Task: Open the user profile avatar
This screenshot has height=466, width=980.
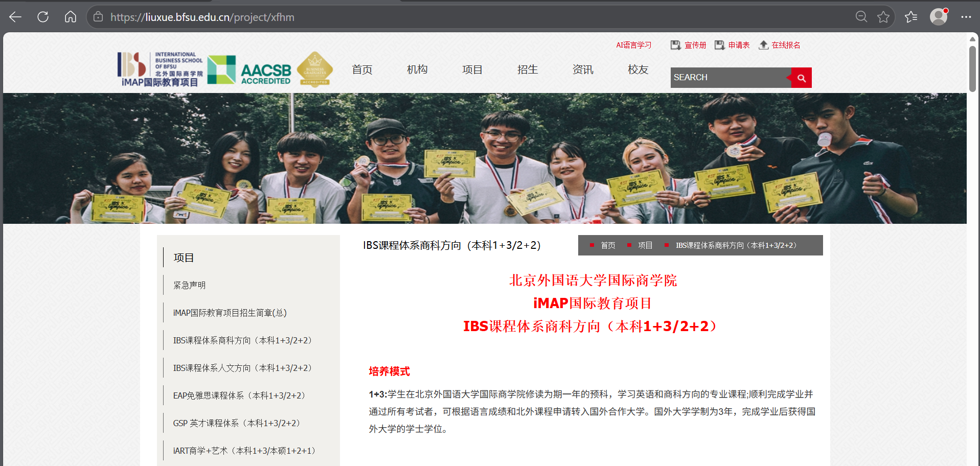Action: coord(938,17)
